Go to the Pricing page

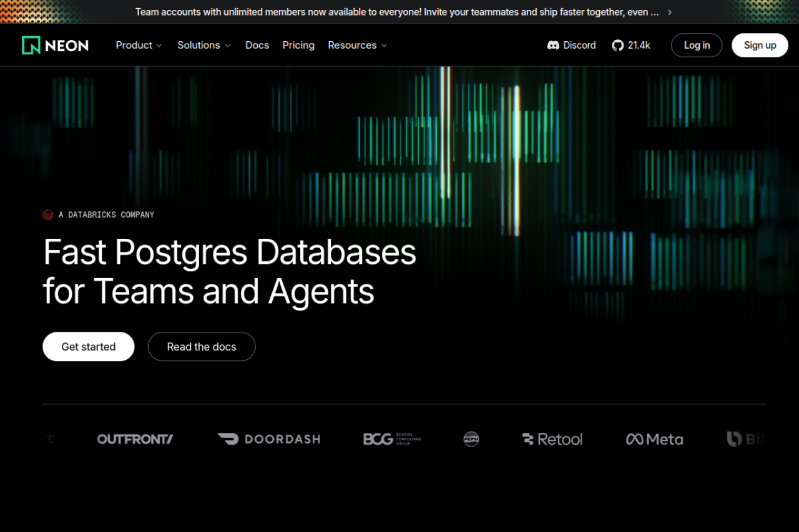click(298, 46)
